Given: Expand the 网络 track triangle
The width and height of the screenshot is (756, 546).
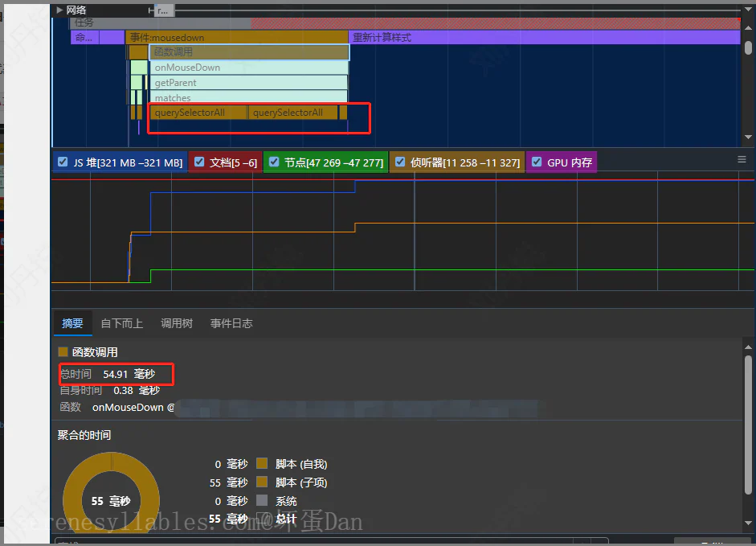Looking at the screenshot, I should (x=59, y=10).
